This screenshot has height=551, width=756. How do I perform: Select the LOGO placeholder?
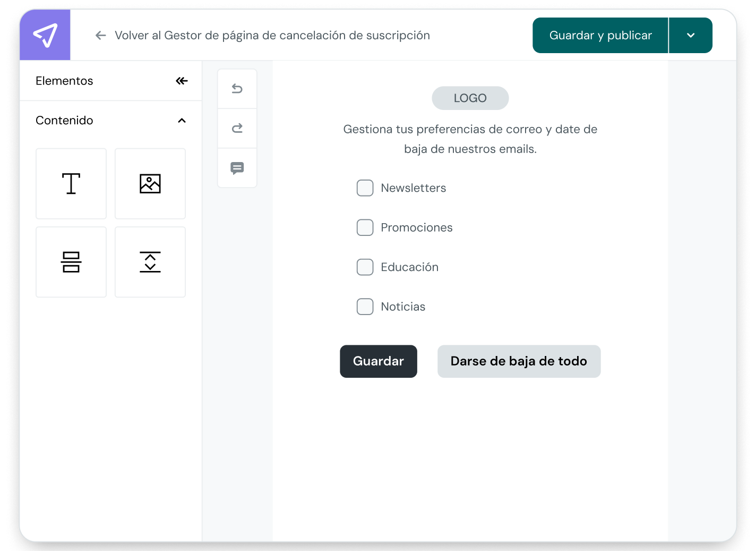[x=470, y=98]
